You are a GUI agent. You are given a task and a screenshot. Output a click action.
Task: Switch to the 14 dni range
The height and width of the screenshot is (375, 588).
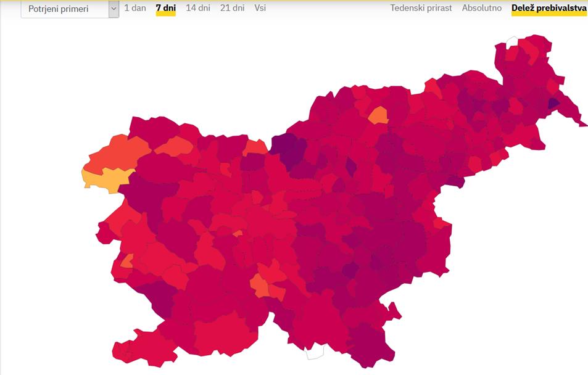pos(198,8)
